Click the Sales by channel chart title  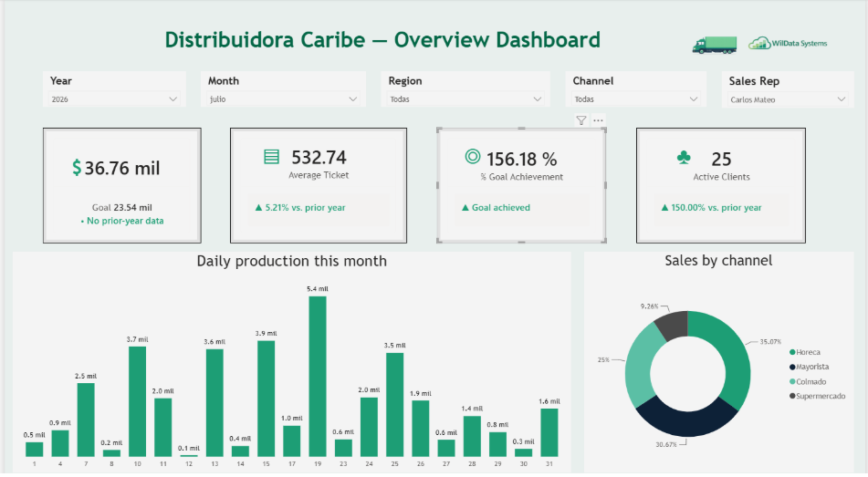(x=718, y=261)
